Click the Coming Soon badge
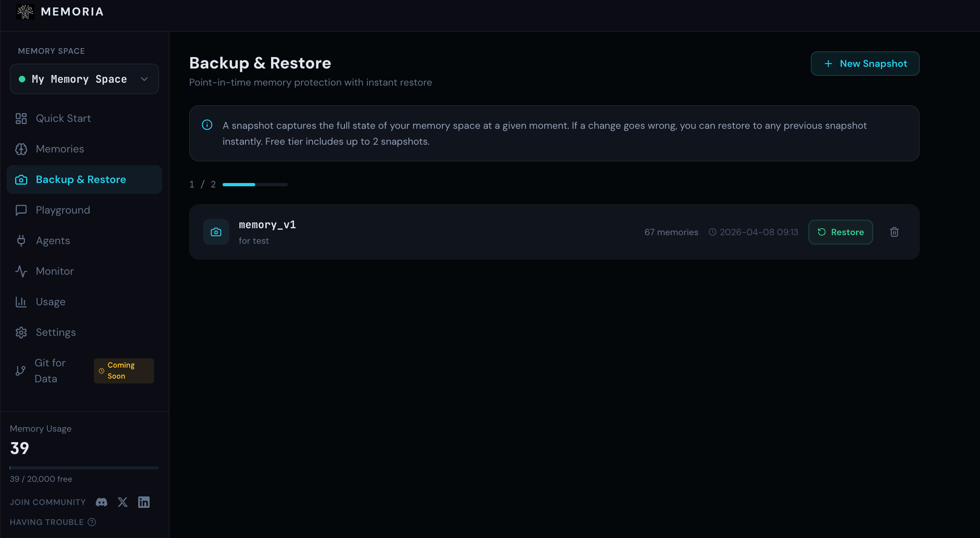 [x=124, y=370]
